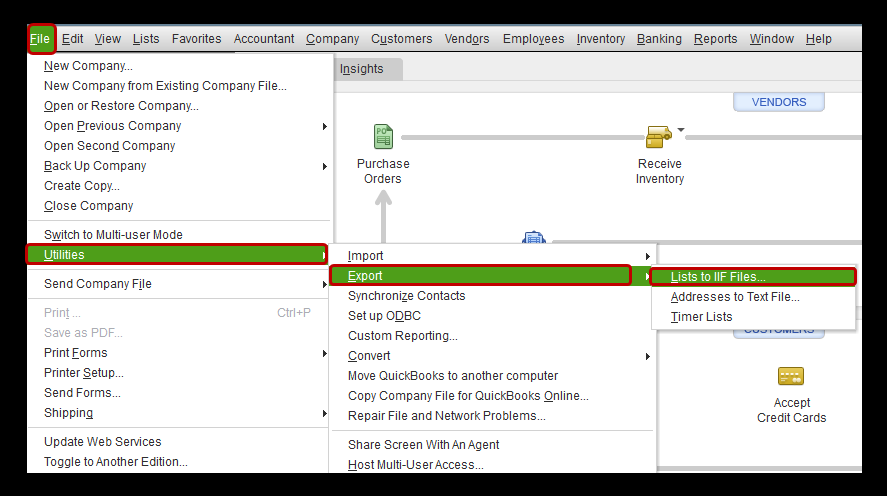
Task: Select the Utilities menu item
Action: [x=177, y=255]
